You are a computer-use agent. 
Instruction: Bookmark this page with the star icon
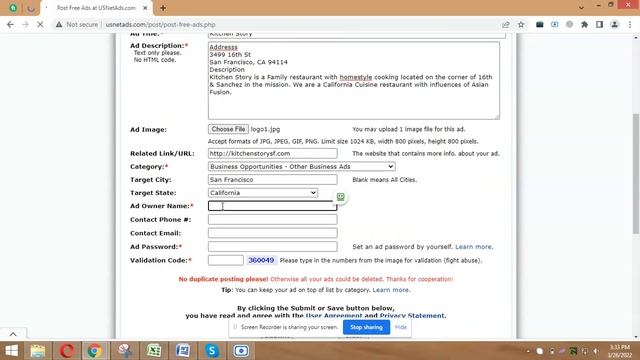click(521, 24)
